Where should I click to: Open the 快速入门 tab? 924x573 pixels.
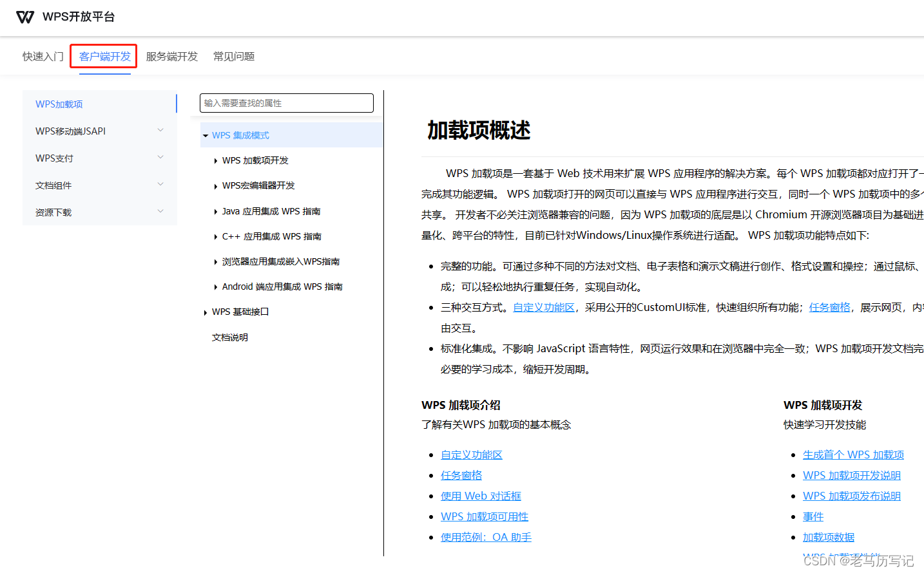43,57
